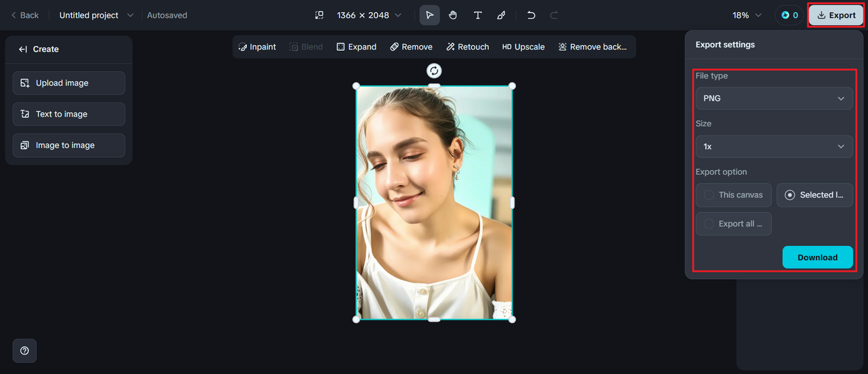Open the help question mark icon
868x374 pixels.
tap(24, 350)
